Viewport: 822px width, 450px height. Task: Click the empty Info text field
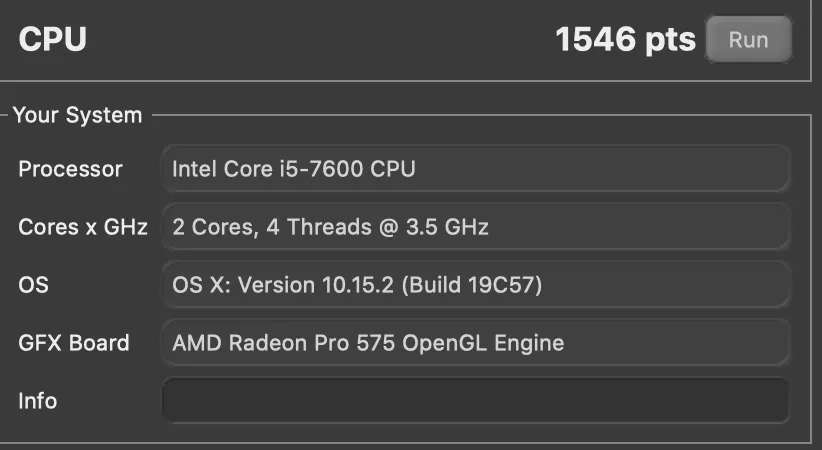click(x=475, y=401)
